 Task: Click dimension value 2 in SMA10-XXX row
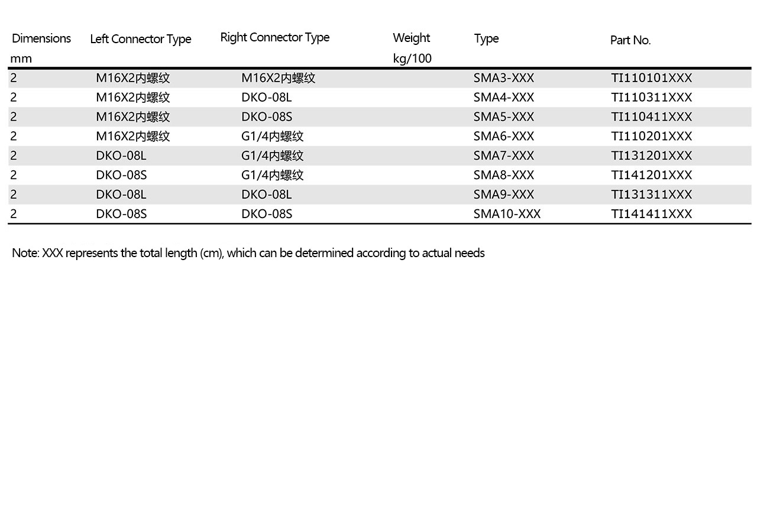[14, 214]
